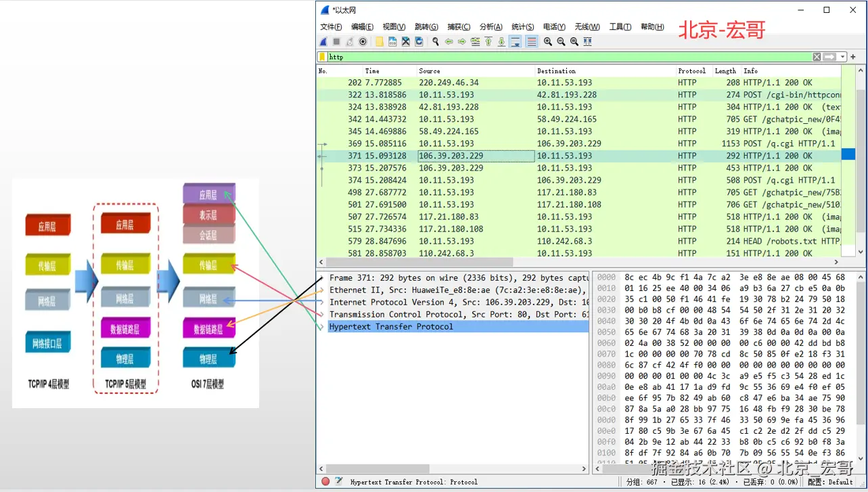Toggle auto-scroll during live capture
This screenshot has width=868, height=492.
click(516, 41)
